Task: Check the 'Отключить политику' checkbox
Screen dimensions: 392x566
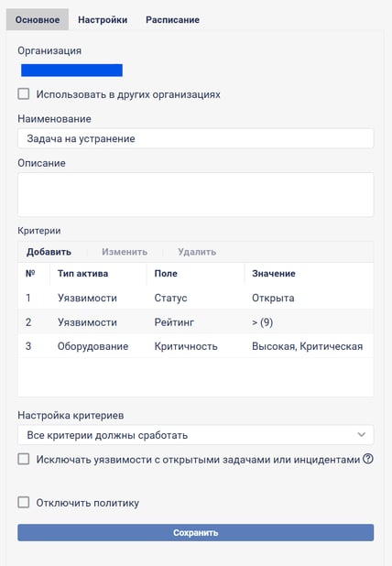Action: pyautogui.click(x=24, y=502)
